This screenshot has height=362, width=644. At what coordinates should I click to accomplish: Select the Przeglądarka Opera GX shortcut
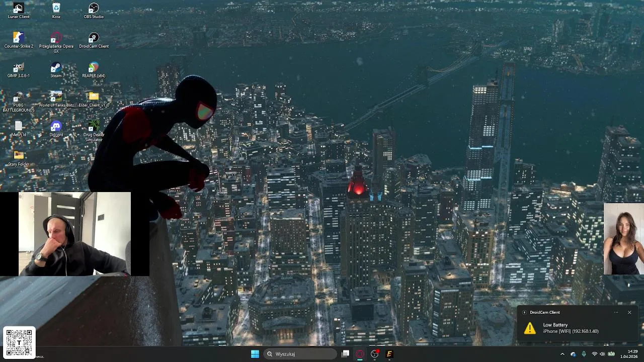pyautogui.click(x=56, y=43)
